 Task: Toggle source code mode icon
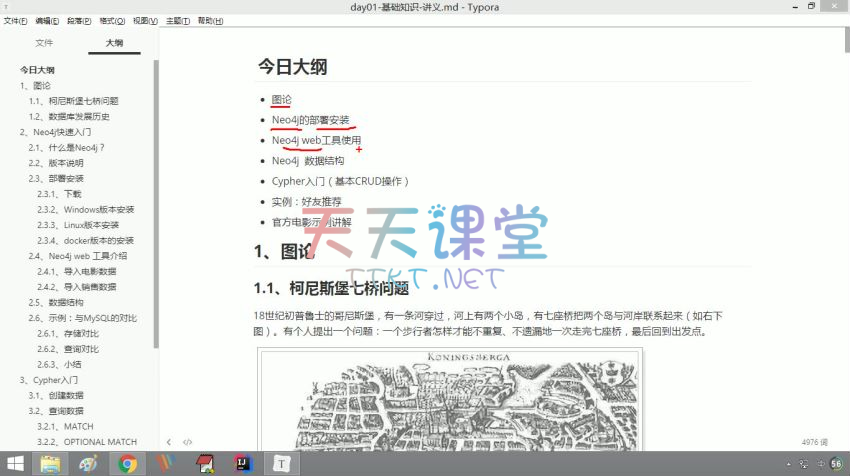[187, 441]
